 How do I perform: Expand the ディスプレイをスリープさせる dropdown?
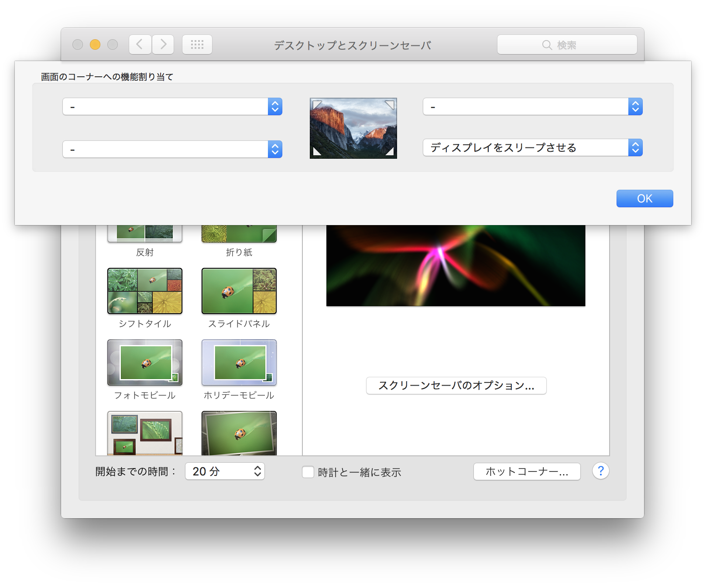click(x=532, y=147)
